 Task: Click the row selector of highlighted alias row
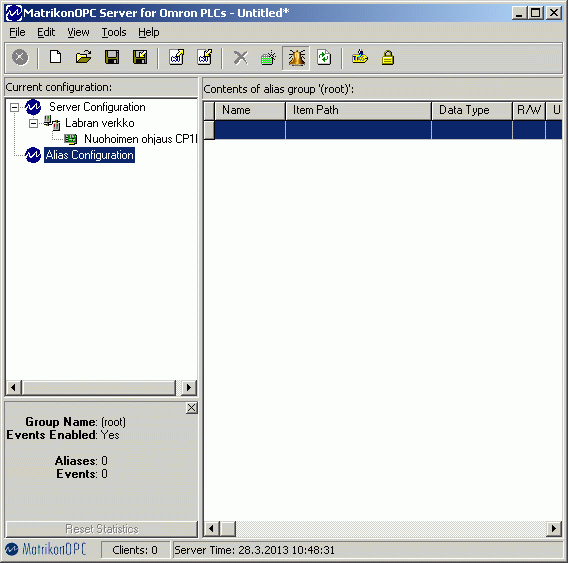coord(209,130)
